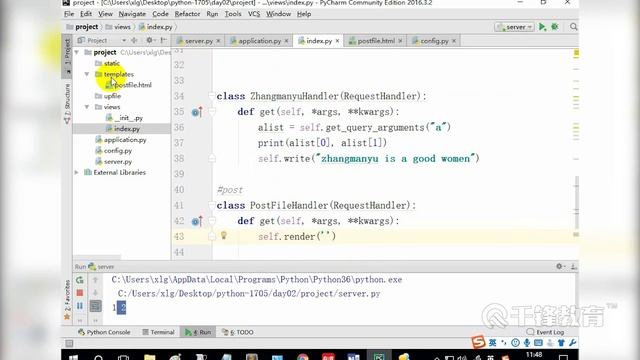The height and width of the screenshot is (360, 640).
Task: Rerun server with green rerun icon
Action: (x=80, y=280)
